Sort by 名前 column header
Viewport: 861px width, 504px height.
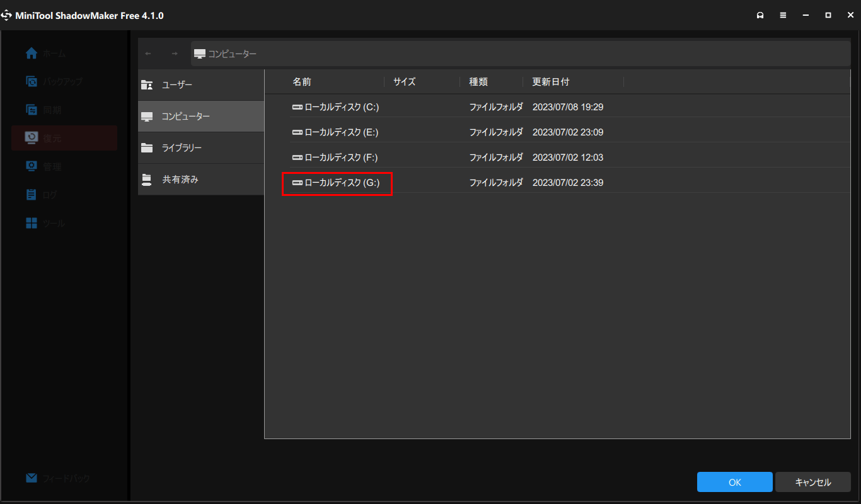coord(302,82)
